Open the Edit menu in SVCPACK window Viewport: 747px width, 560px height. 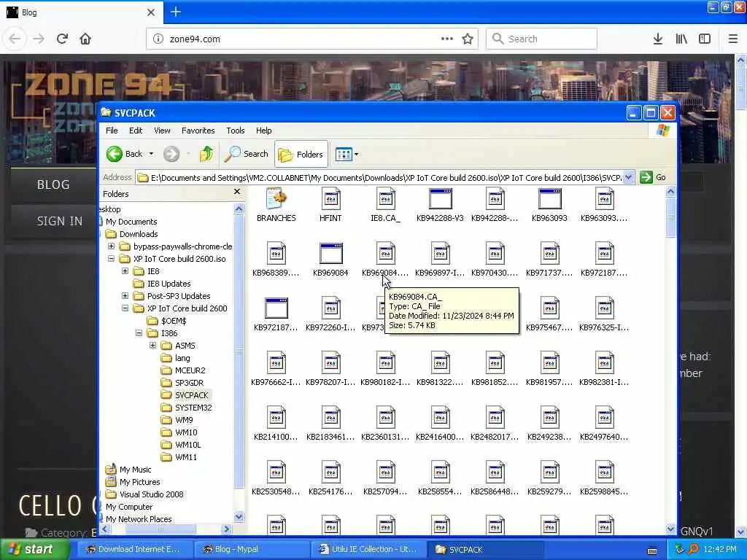click(x=136, y=131)
